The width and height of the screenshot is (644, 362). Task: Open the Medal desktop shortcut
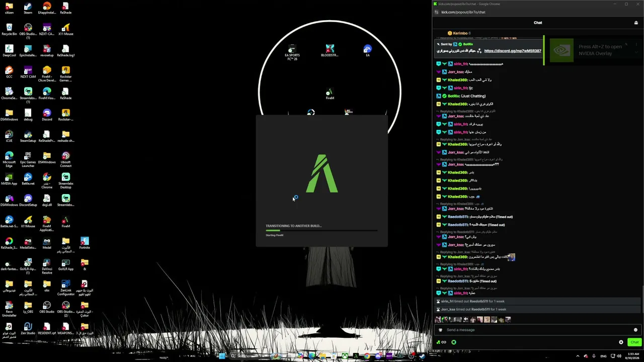[47, 243]
